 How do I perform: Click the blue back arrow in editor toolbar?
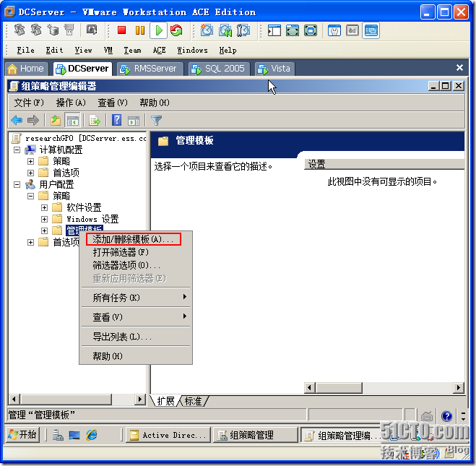click(x=17, y=121)
